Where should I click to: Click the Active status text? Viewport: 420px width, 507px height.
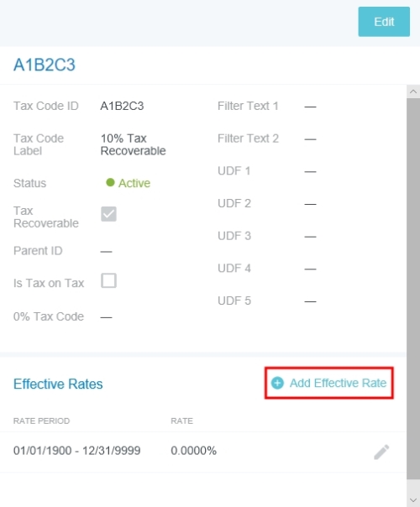(134, 183)
